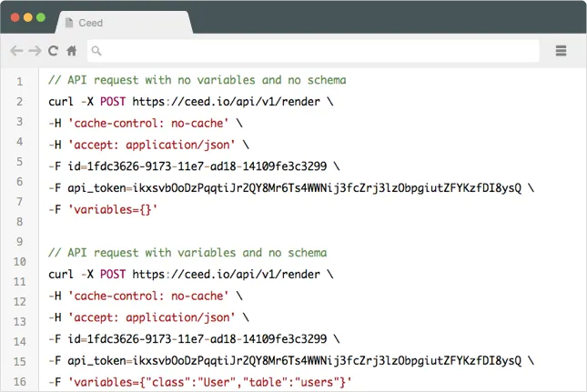Click line number 1 in the gutter
The image size is (587, 392).
click(x=19, y=82)
